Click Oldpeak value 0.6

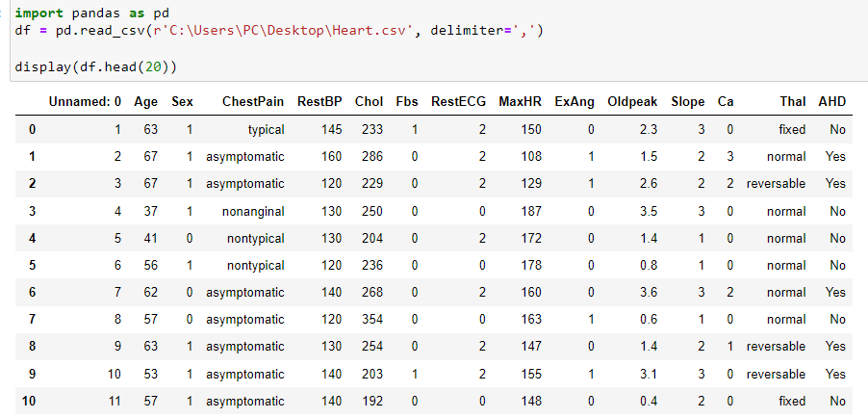[x=649, y=320]
